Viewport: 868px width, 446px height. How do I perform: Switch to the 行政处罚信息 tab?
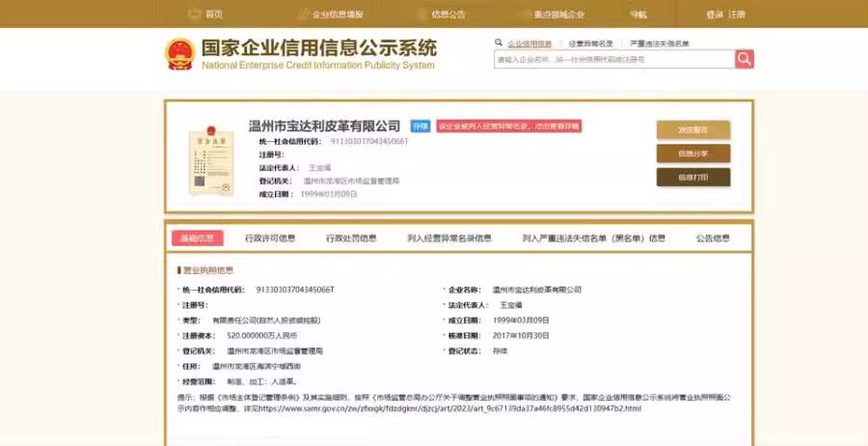351,238
